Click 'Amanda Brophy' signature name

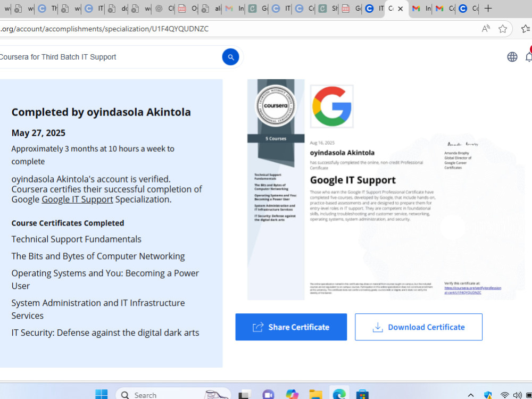[x=456, y=153]
